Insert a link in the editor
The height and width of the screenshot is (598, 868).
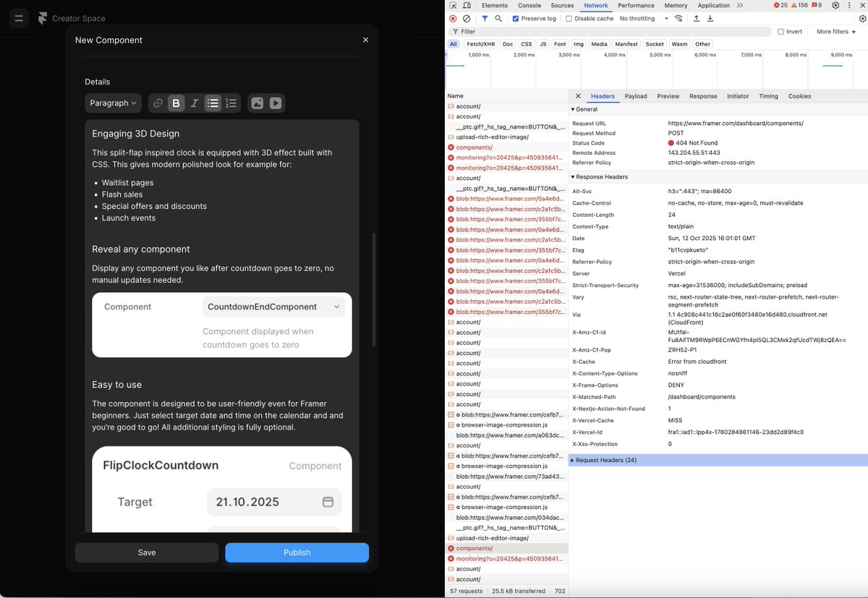(x=158, y=103)
